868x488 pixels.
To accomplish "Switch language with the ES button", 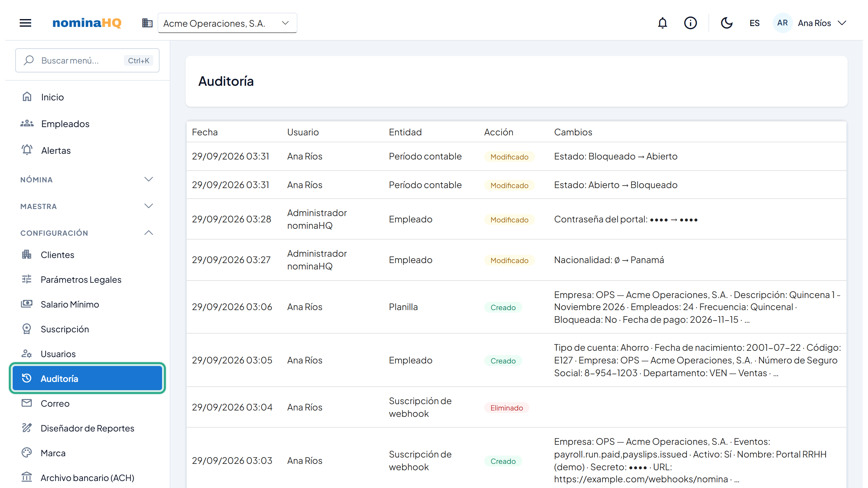I will (754, 23).
